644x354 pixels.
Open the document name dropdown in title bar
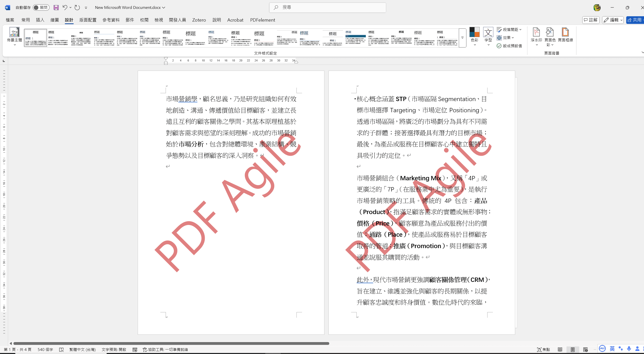tap(164, 8)
